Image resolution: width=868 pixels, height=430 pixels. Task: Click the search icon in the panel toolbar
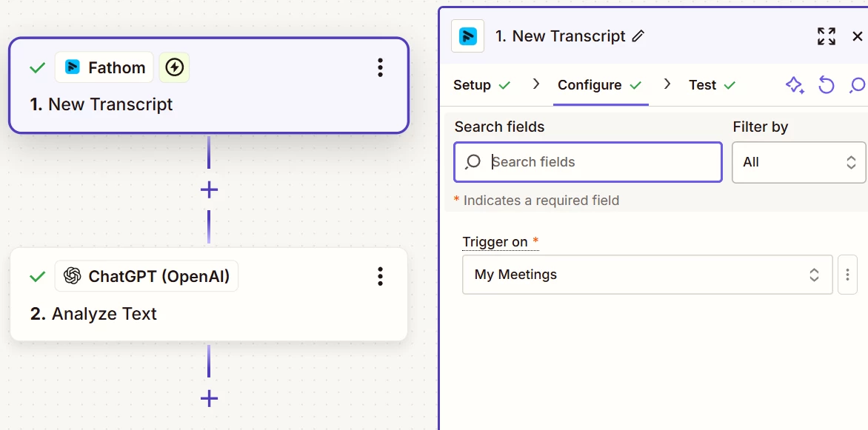click(x=857, y=85)
